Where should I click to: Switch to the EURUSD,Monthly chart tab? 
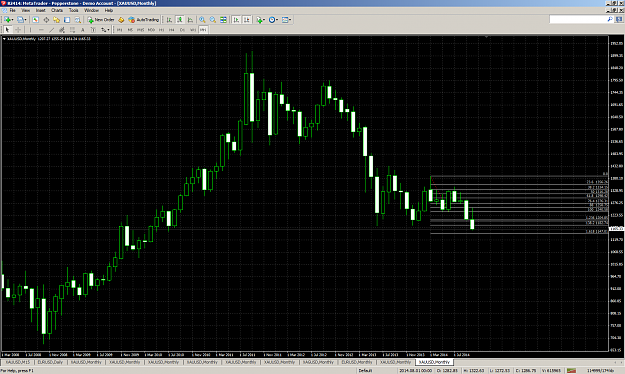357,362
